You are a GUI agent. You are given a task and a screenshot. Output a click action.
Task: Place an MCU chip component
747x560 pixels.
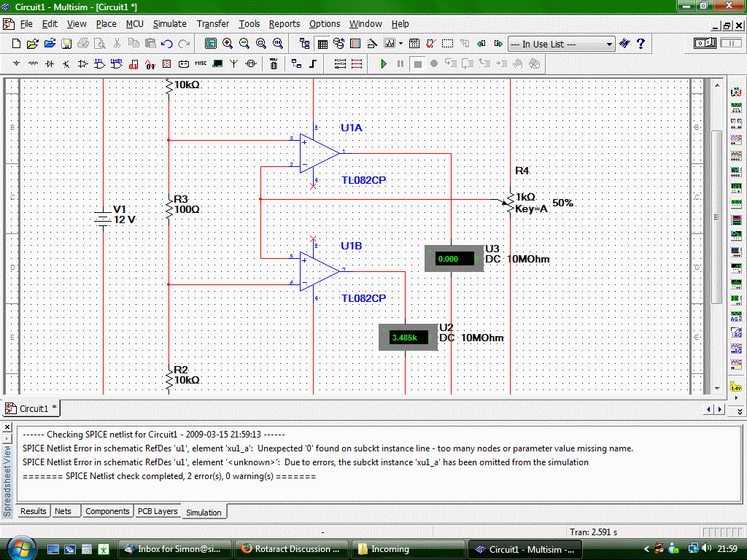click(274, 63)
